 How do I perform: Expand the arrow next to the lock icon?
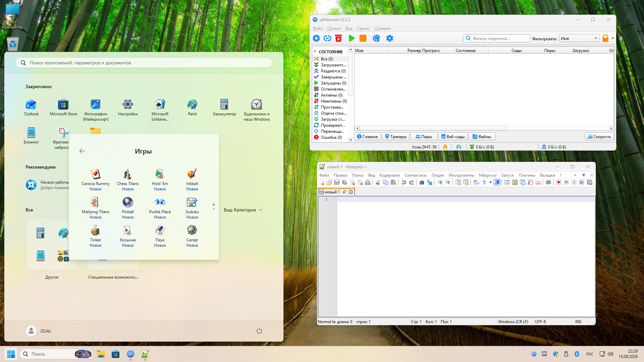613,38
